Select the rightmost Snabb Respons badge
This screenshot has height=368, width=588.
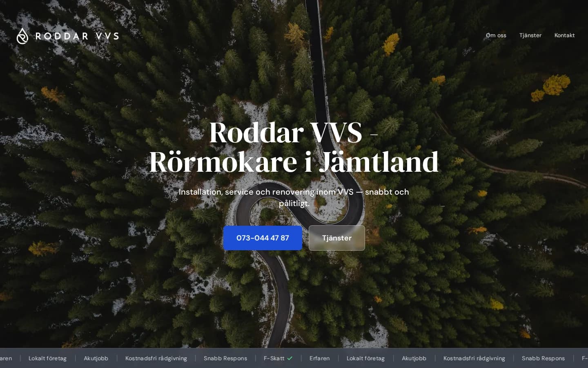click(x=543, y=358)
